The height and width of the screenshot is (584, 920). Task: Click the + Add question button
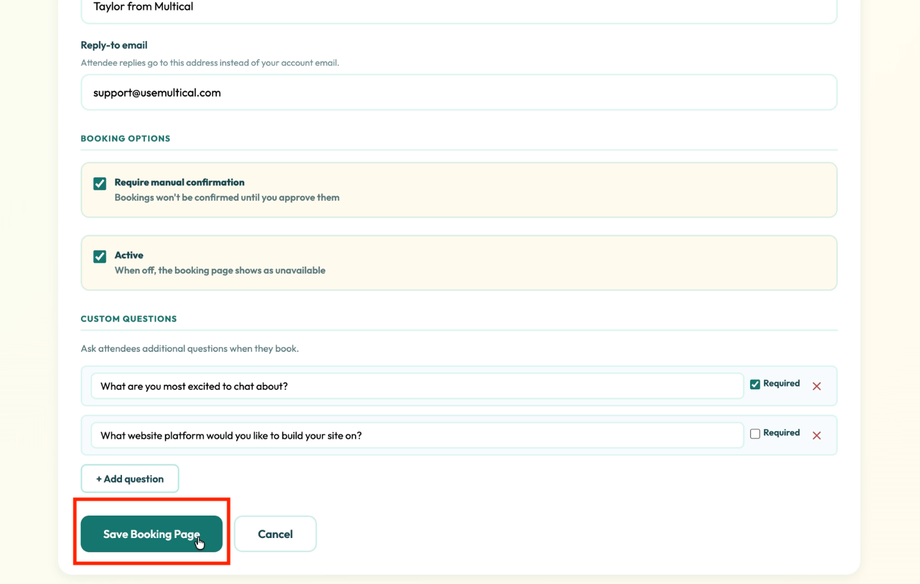point(129,478)
